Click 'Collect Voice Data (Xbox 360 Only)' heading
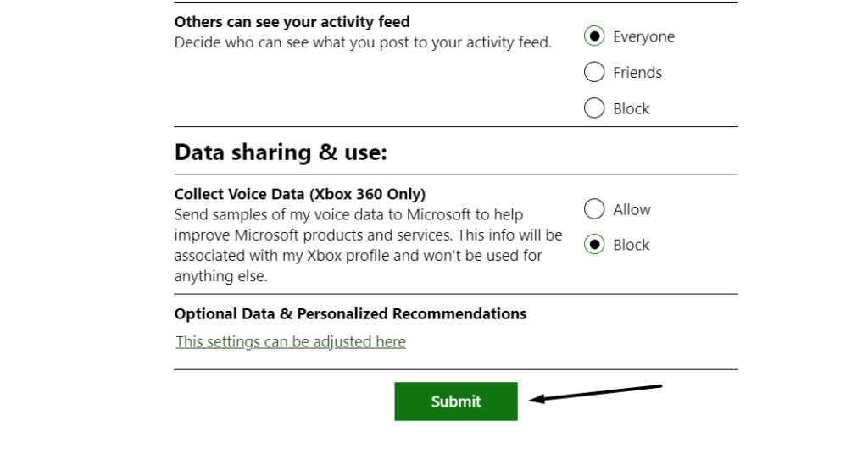The image size is (868, 465). point(300,195)
